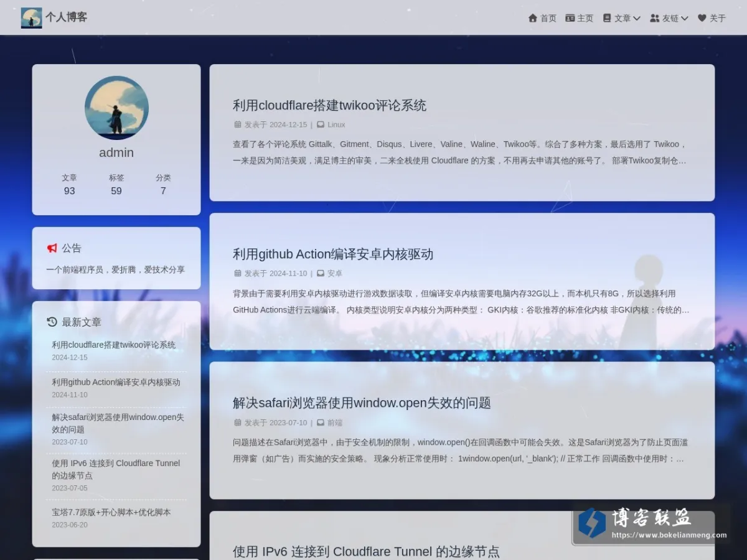Open sidebar link 利用github Action编译安卓内核驱动
Viewport: 747px width, 560px height.
point(116,382)
